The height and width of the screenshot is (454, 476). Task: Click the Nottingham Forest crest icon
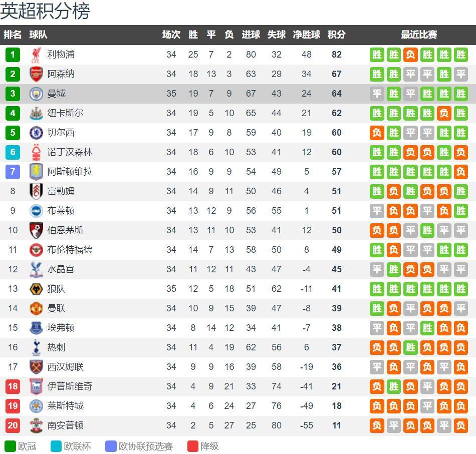[36, 152]
